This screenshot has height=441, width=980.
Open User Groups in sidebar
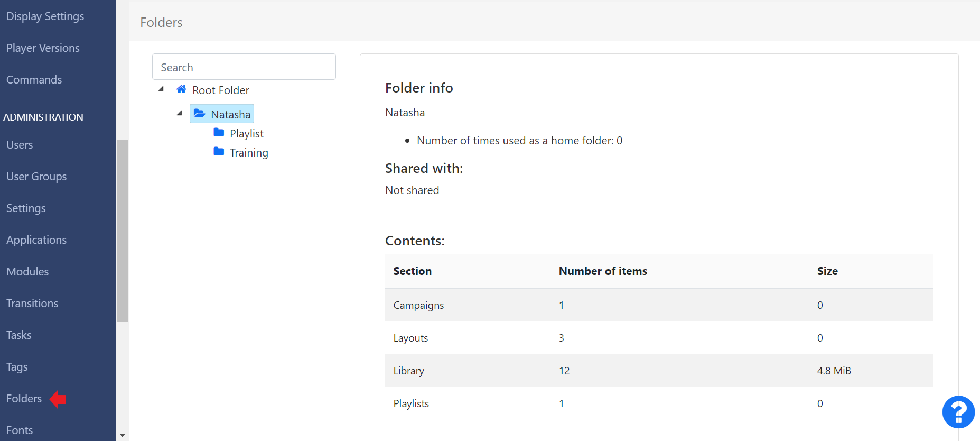[36, 177]
